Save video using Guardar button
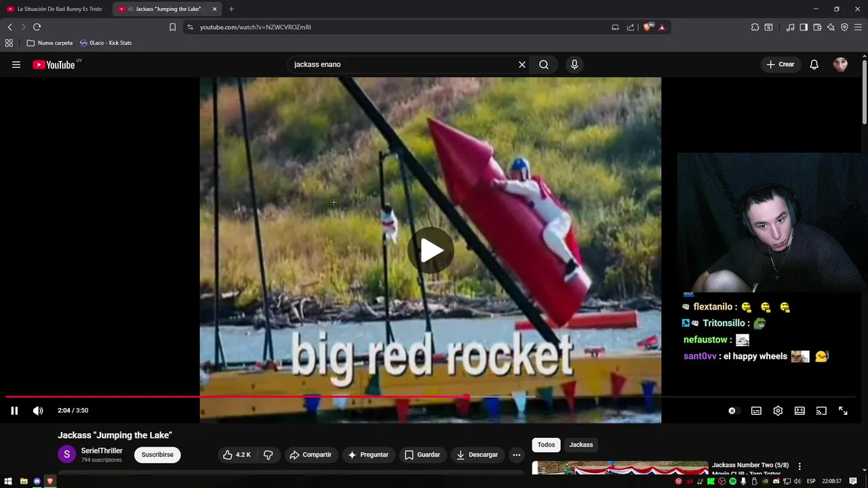Screen dimensions: 868x488 pyautogui.click(x=422, y=455)
